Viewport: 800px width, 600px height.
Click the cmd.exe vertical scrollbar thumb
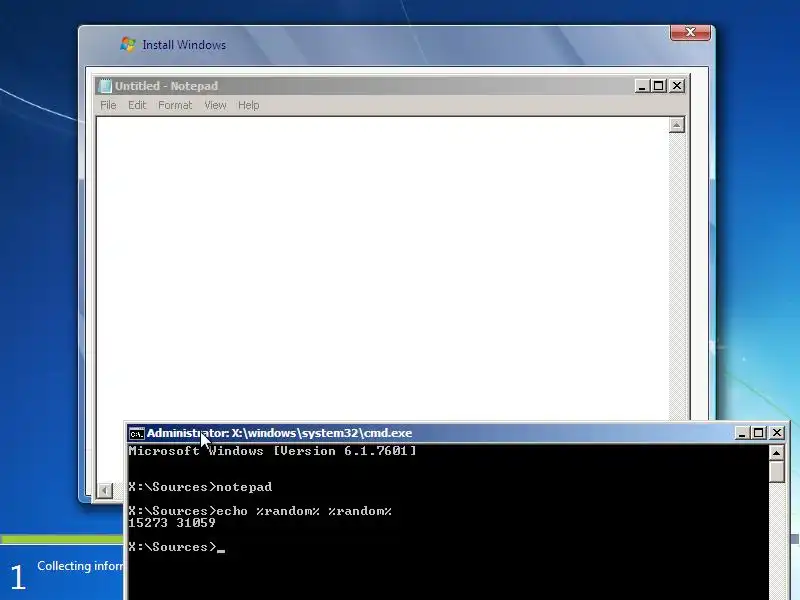[x=777, y=471]
